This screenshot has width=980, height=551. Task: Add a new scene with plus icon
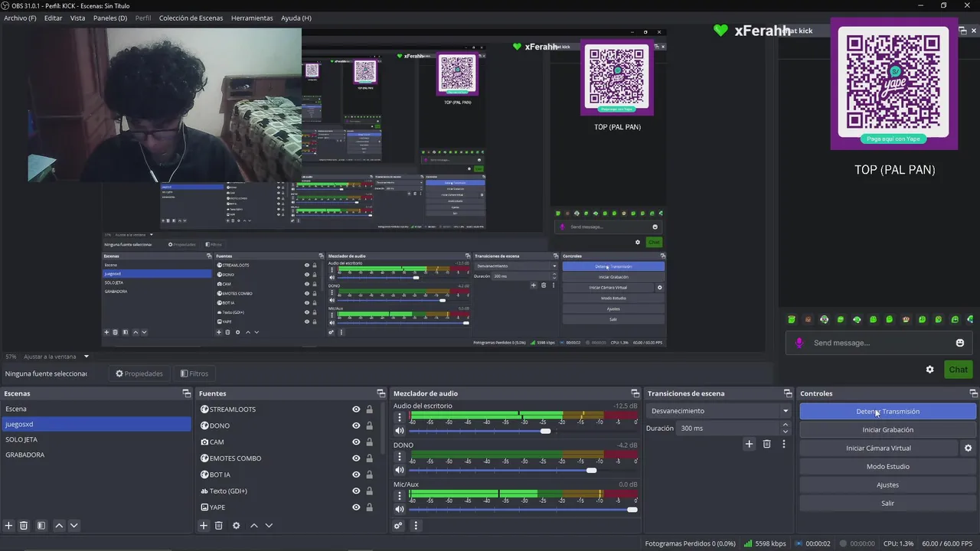[8, 526]
